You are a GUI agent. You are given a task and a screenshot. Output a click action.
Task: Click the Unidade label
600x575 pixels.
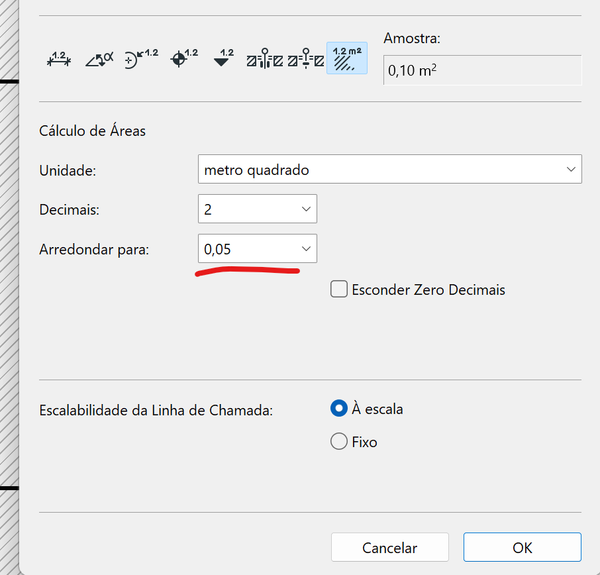click(x=67, y=171)
